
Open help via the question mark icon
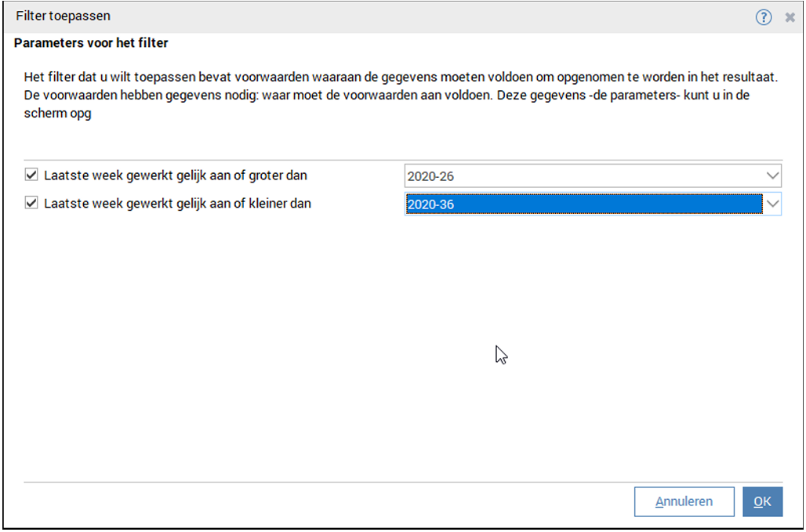point(763,17)
